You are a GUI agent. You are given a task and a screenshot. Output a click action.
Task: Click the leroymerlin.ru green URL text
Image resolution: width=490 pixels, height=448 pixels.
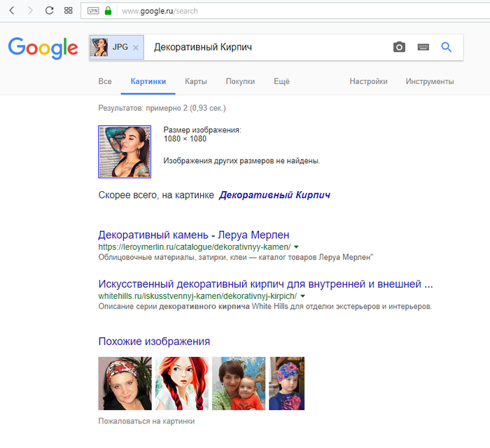point(195,247)
